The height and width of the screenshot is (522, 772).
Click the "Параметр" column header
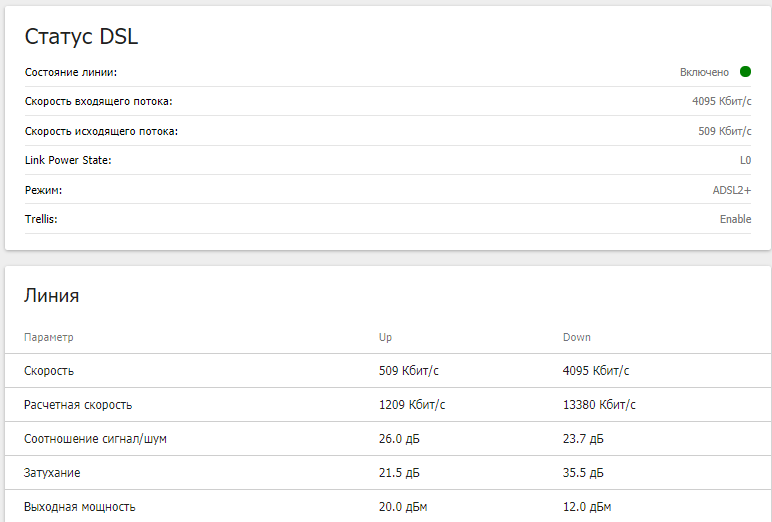point(49,338)
